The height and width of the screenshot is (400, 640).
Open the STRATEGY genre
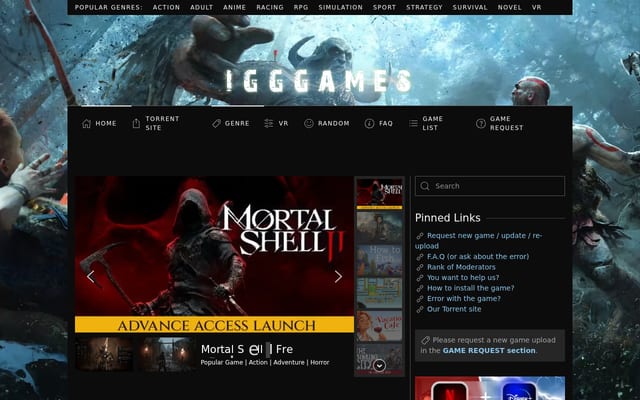point(424,7)
